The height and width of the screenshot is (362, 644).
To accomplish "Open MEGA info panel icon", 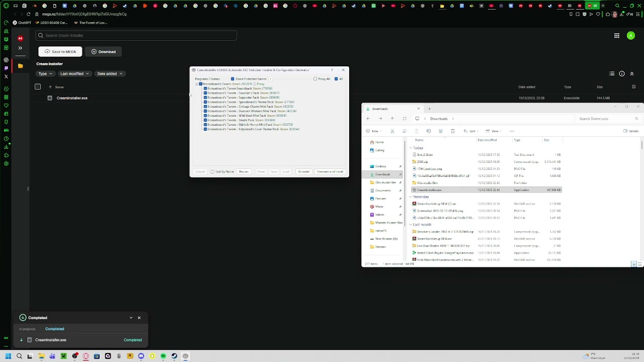I will point(622,74).
